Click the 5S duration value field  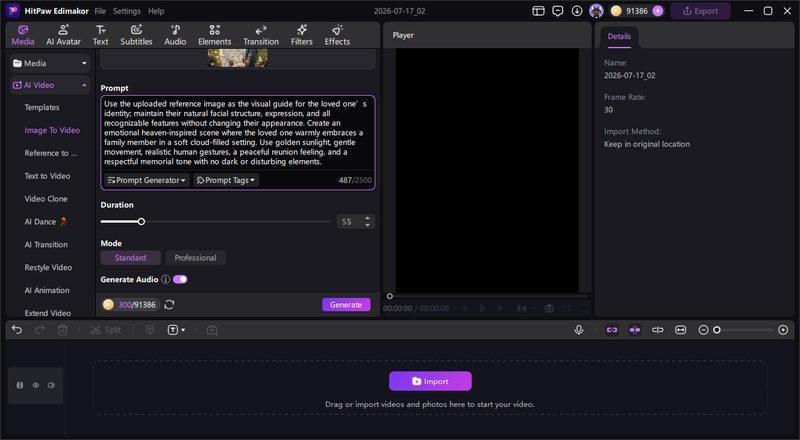349,222
